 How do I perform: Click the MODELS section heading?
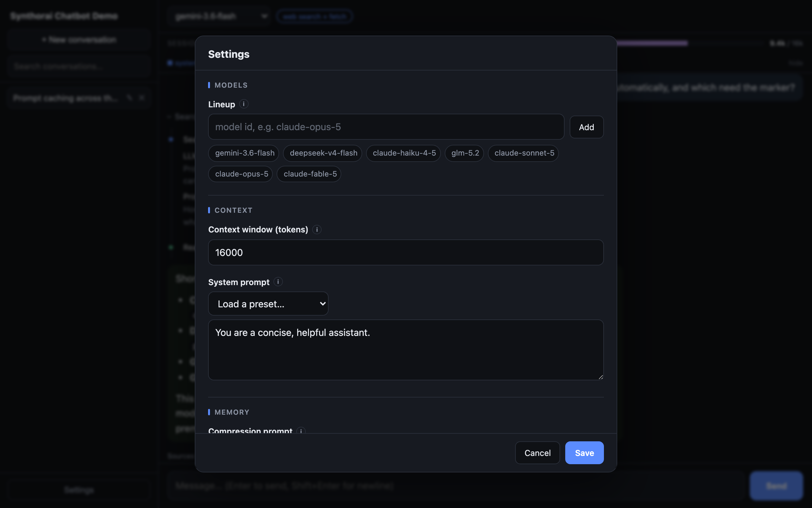point(231,85)
